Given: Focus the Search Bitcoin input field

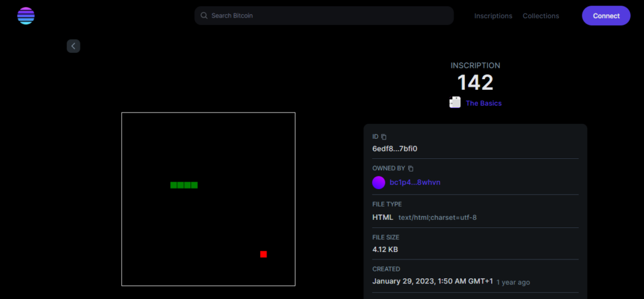Looking at the screenshot, I should click(327, 16).
